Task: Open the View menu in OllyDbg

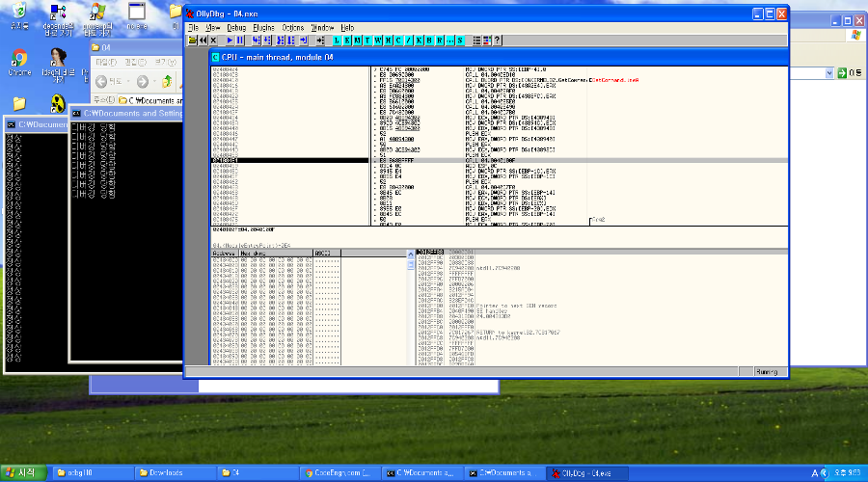Action: 212,28
